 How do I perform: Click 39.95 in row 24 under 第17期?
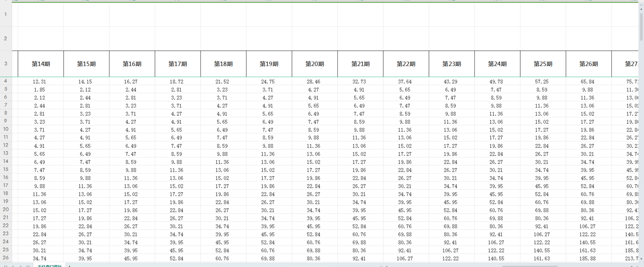pyautogui.click(x=178, y=242)
